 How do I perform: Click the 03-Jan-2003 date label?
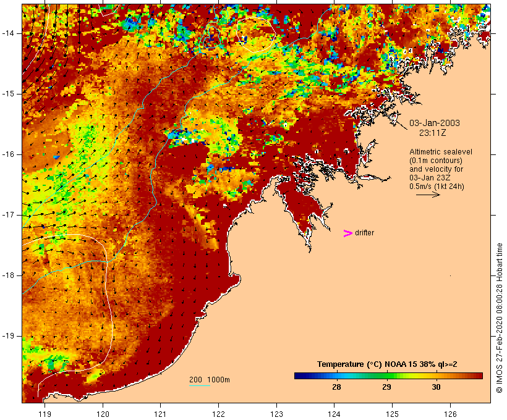coord(435,123)
